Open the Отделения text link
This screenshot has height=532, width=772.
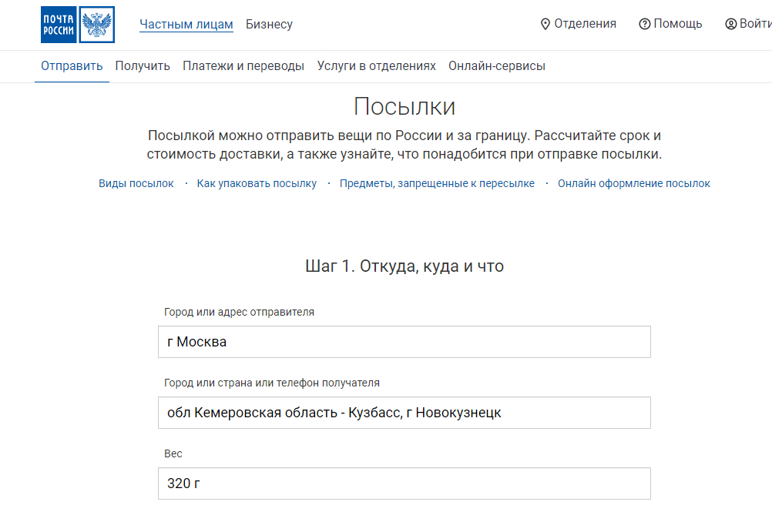pyautogui.click(x=585, y=24)
